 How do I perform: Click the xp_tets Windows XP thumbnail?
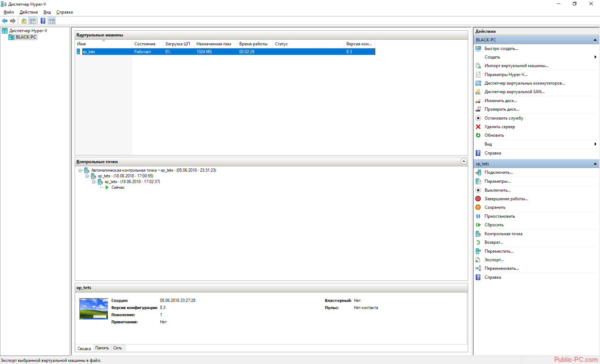[x=94, y=309]
